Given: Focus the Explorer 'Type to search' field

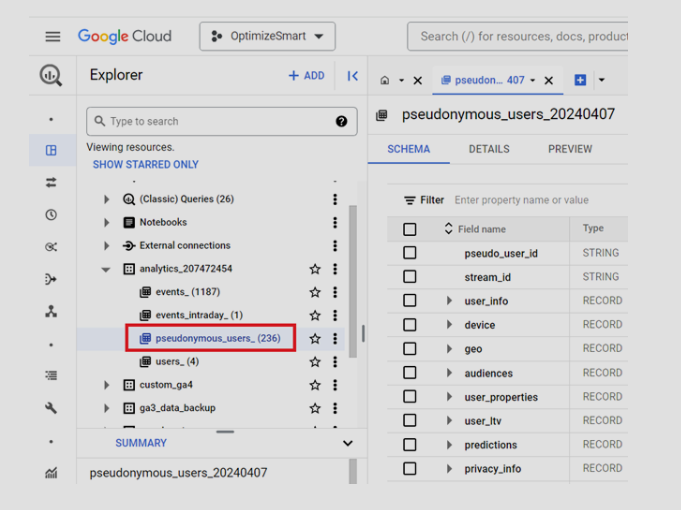Looking at the screenshot, I should (x=221, y=122).
